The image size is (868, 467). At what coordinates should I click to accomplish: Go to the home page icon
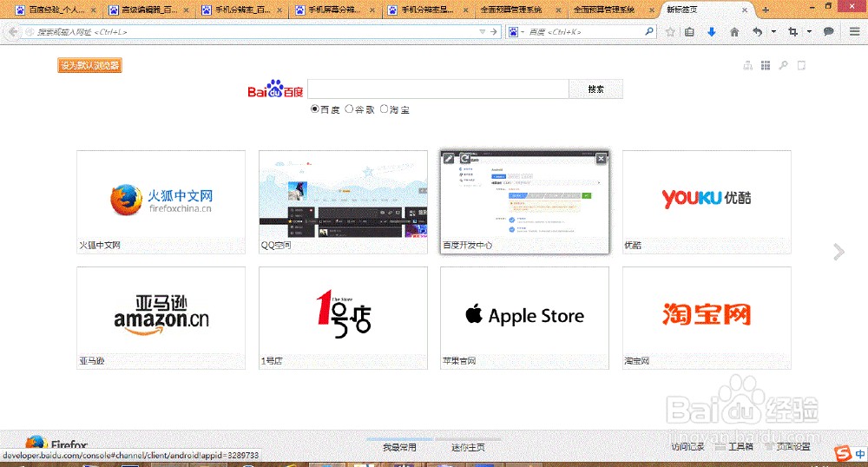734,32
